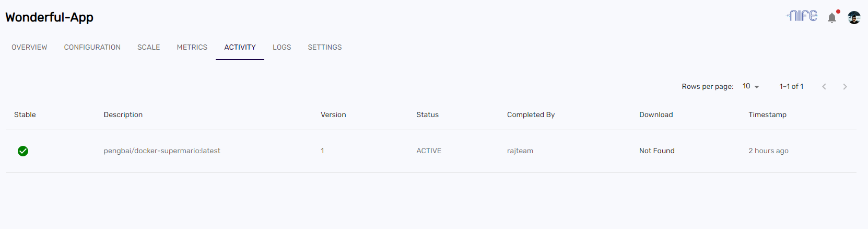The height and width of the screenshot is (229, 868).
Task: Open the Logs tab
Action: [282, 47]
